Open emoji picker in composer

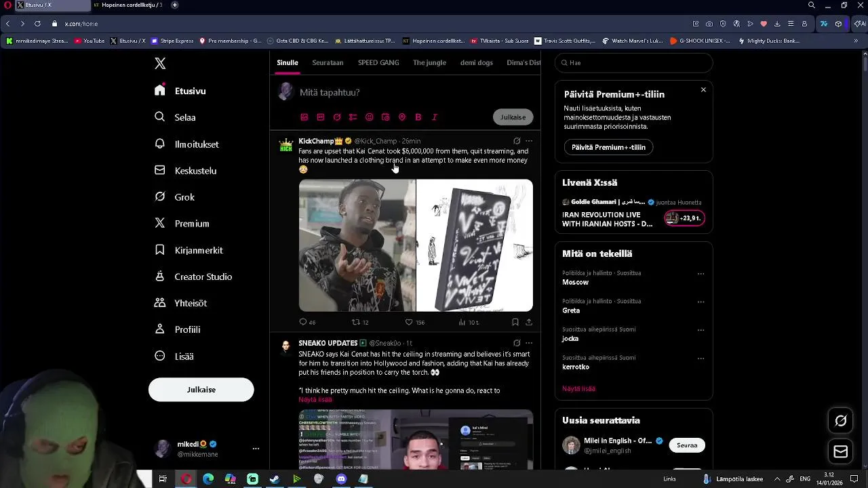coord(370,117)
